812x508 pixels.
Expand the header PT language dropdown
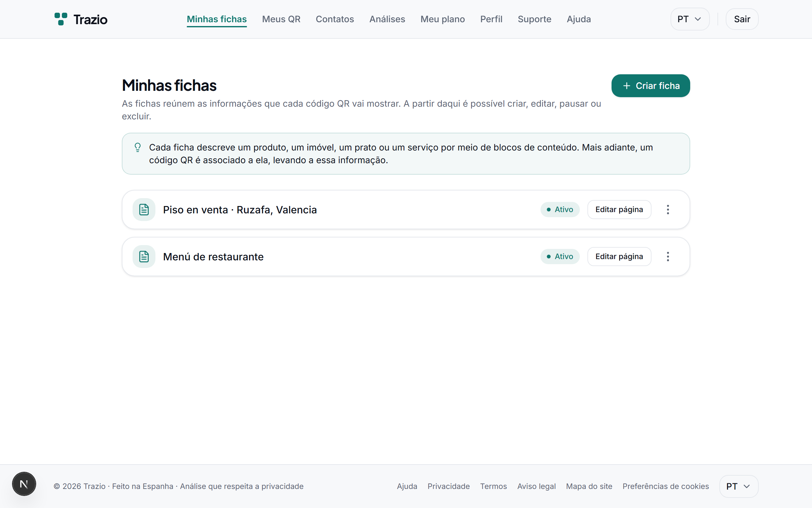pos(690,19)
